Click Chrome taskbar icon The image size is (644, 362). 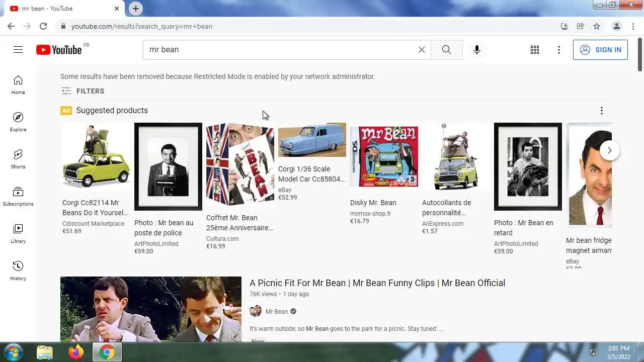pos(107,352)
